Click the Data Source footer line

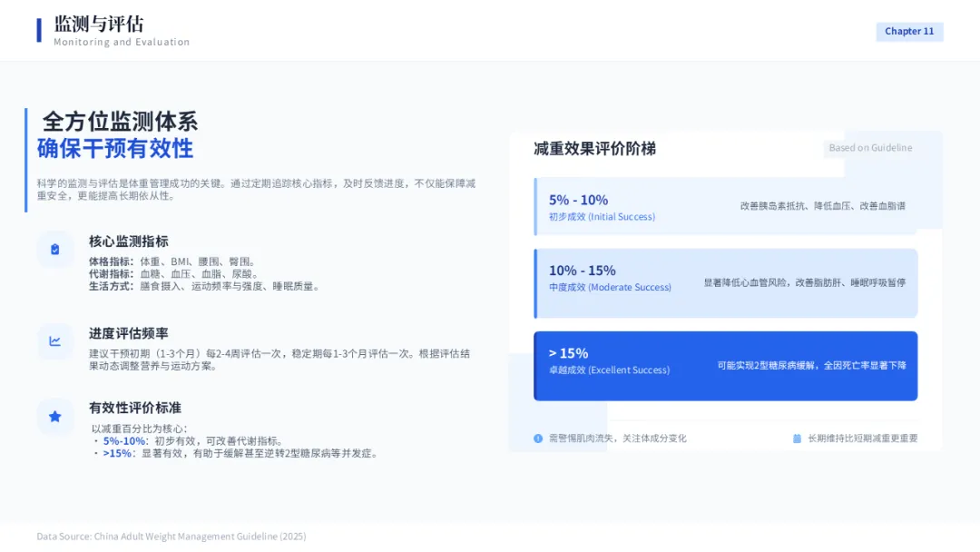click(171, 537)
